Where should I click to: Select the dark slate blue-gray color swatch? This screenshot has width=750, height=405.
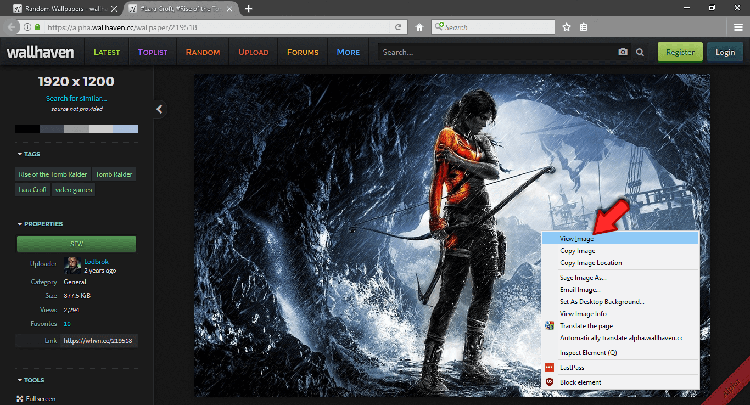(52, 129)
